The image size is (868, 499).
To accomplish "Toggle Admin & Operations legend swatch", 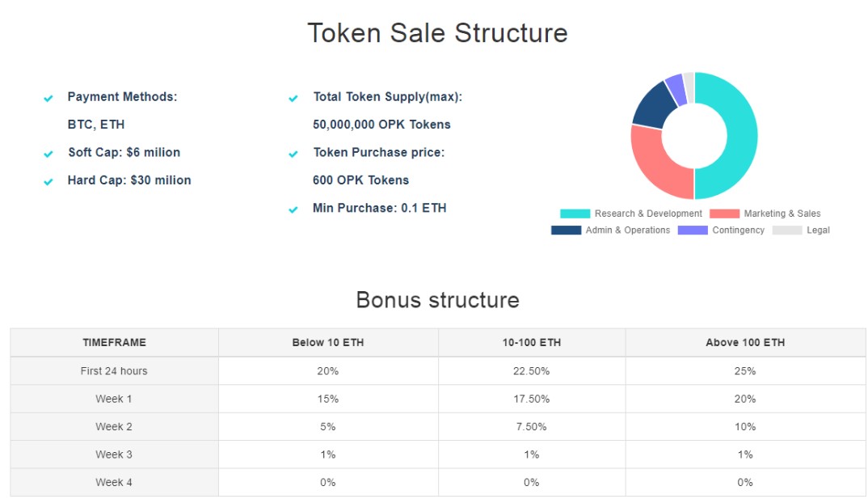I will 566,230.
